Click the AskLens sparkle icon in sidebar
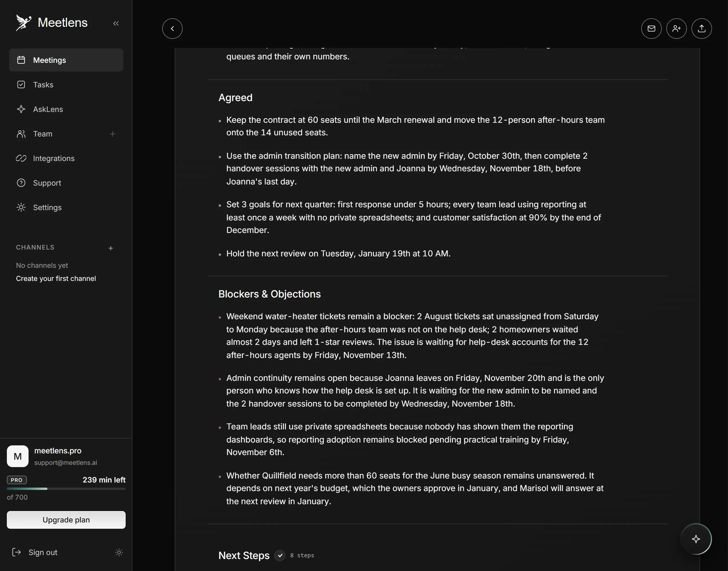This screenshot has height=571, width=728. pyautogui.click(x=21, y=109)
